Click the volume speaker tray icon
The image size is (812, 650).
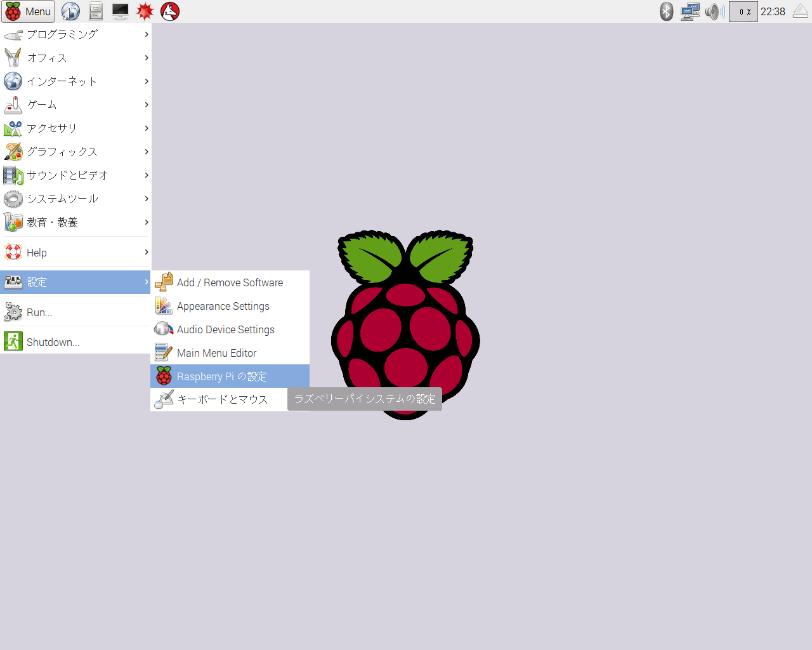pos(714,11)
